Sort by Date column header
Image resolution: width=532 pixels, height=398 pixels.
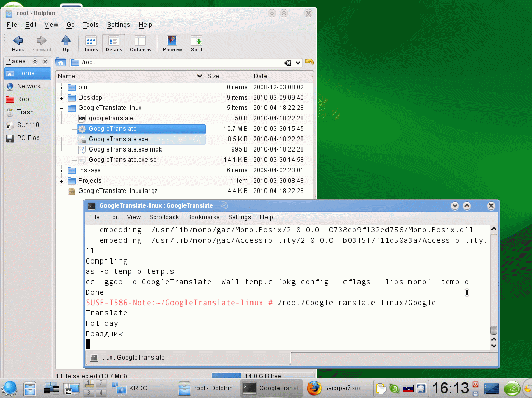[282, 76]
